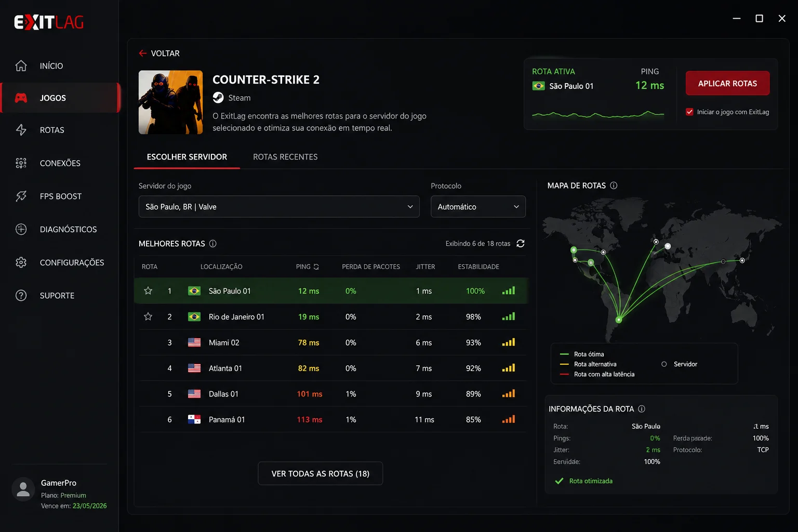This screenshot has height=532, width=798.
Task: Click the Ping column sort icon
Action: [316, 267]
